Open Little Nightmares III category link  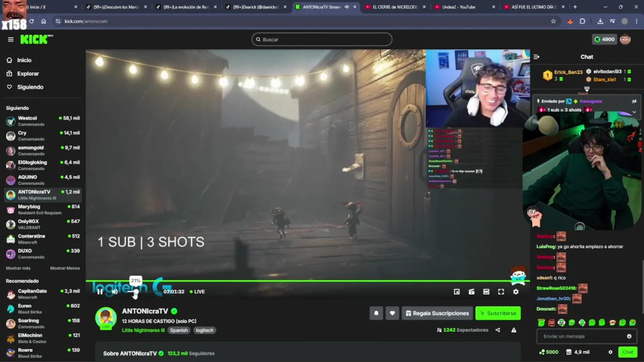pos(143,330)
